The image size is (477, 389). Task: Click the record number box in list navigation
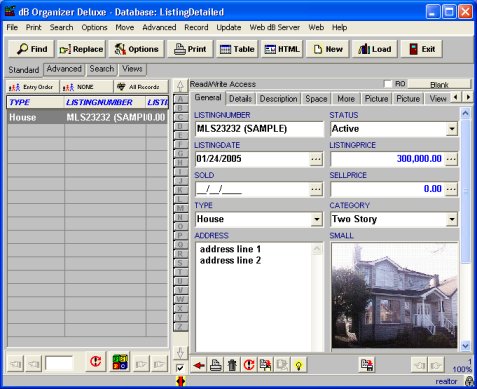[x=59, y=363]
